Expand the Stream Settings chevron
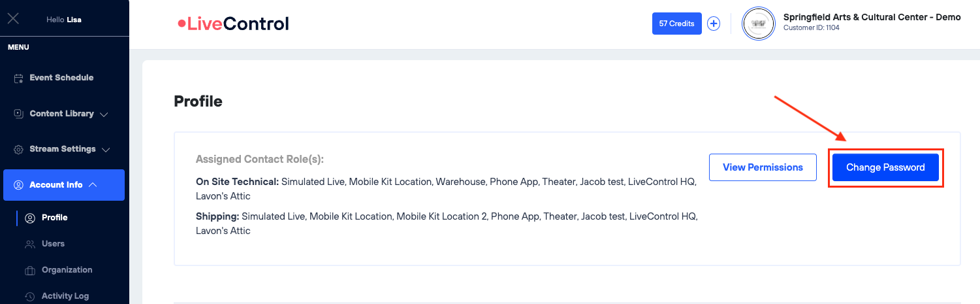 (x=106, y=150)
